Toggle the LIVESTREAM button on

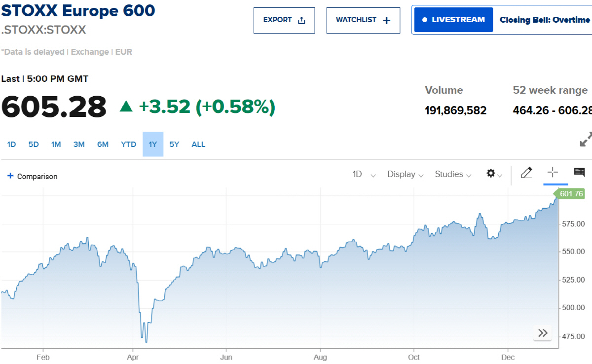tap(453, 19)
